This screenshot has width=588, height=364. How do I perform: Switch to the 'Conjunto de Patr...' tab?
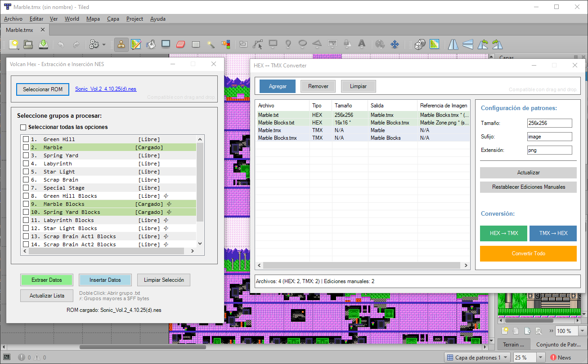558,345
